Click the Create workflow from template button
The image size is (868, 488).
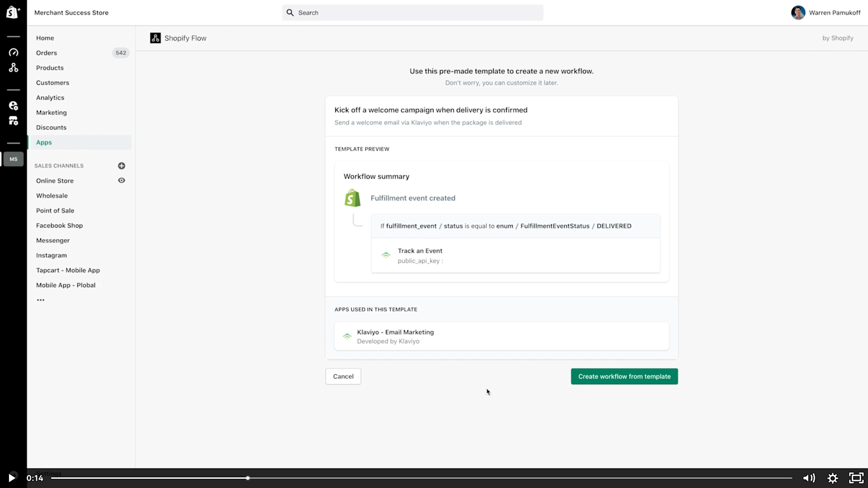point(624,376)
